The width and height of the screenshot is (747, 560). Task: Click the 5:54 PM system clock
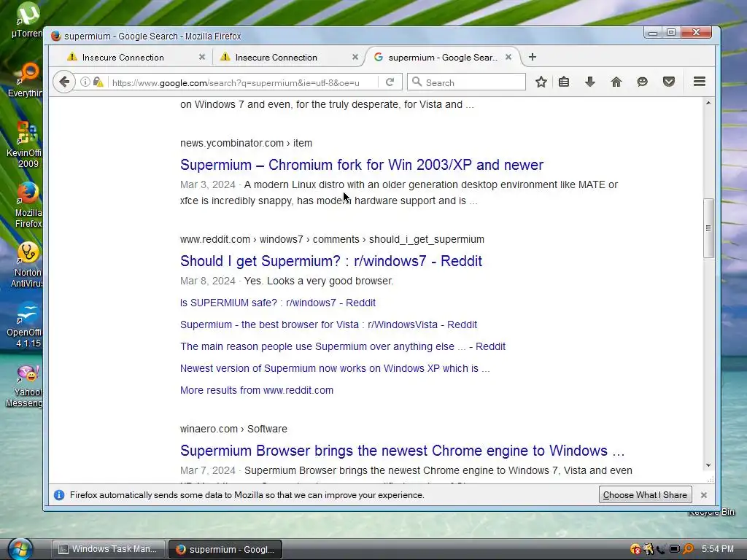tap(718, 549)
